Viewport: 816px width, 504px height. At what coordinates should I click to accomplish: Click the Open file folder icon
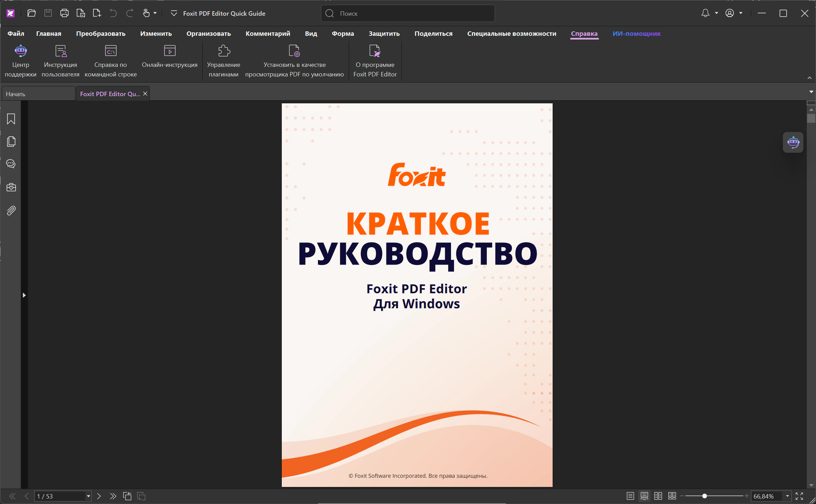pos(31,13)
